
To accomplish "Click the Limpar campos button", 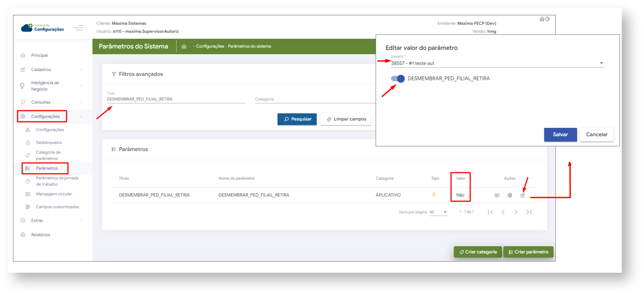I will point(346,119).
